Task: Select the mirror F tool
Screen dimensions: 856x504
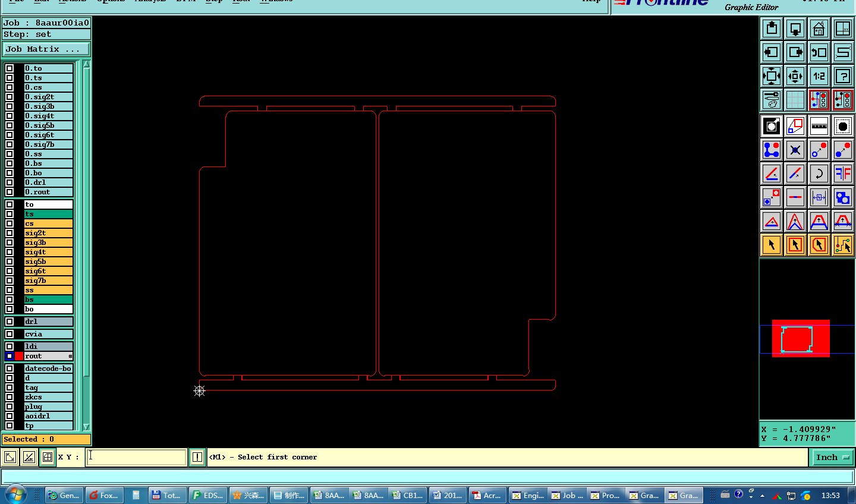Action: click(843, 174)
